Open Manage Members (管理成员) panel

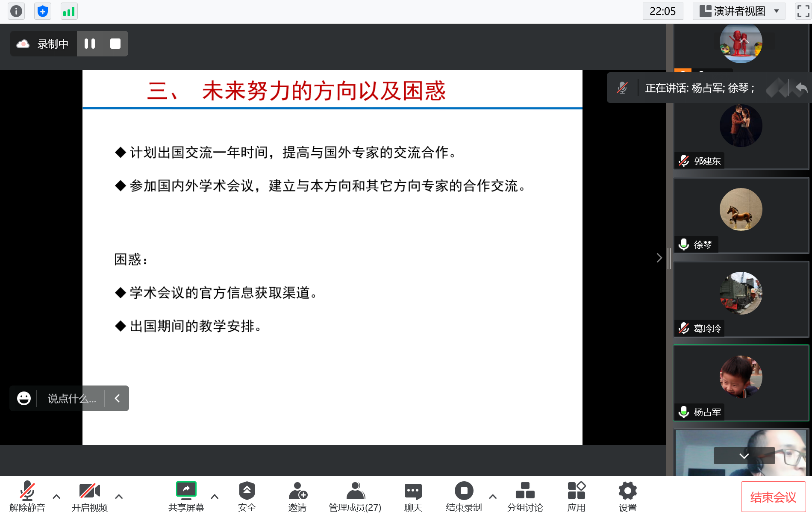tap(355, 496)
